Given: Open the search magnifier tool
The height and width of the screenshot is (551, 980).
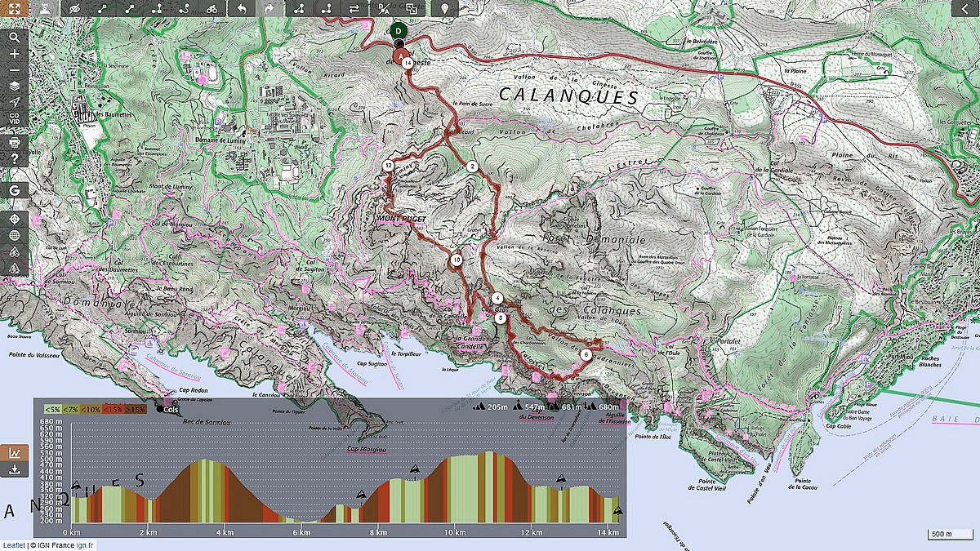Looking at the screenshot, I should (x=15, y=38).
